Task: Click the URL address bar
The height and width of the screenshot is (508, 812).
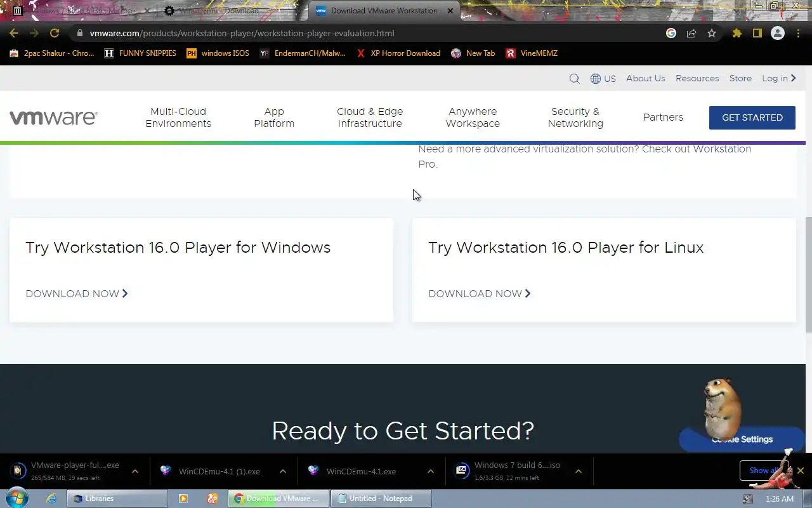Action: coord(368,33)
